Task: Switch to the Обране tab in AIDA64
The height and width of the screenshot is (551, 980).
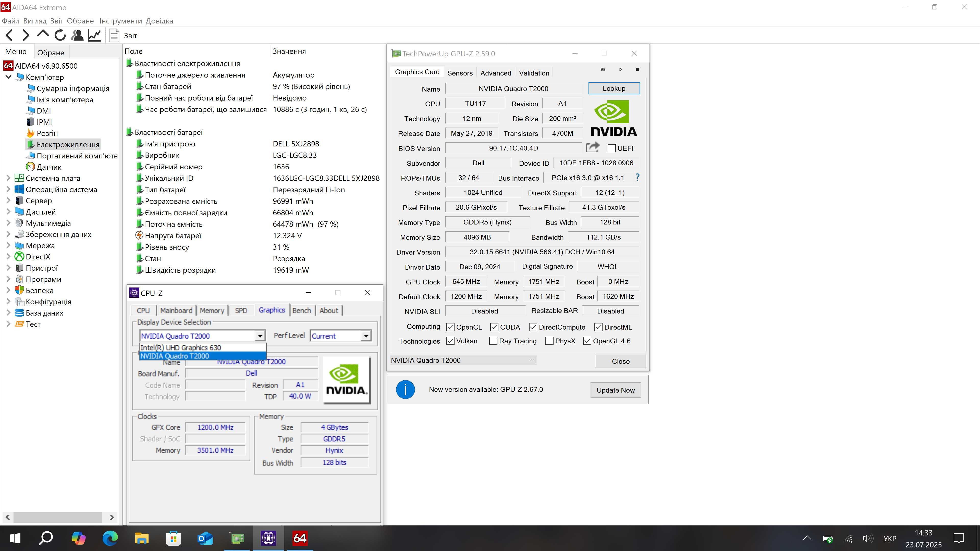Action: click(51, 53)
